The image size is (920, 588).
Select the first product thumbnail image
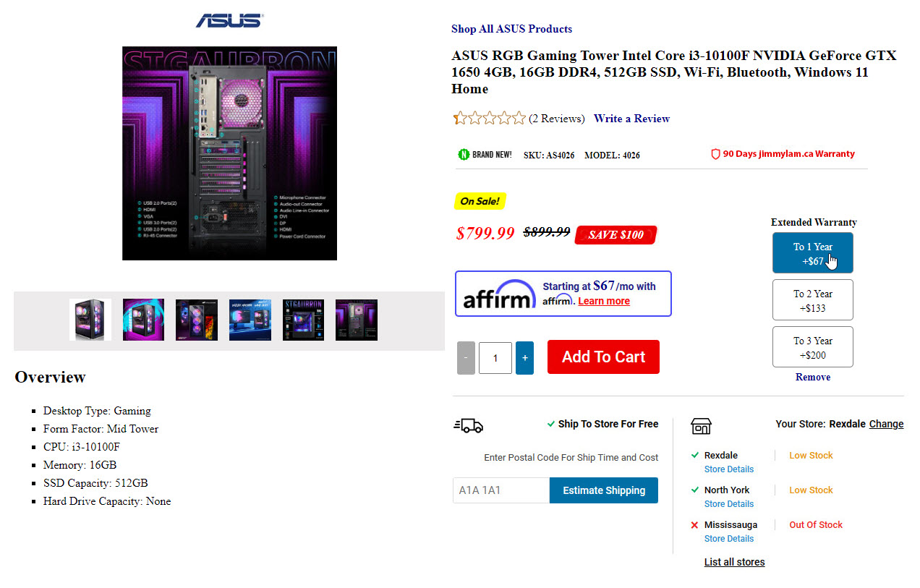pyautogui.click(x=90, y=320)
